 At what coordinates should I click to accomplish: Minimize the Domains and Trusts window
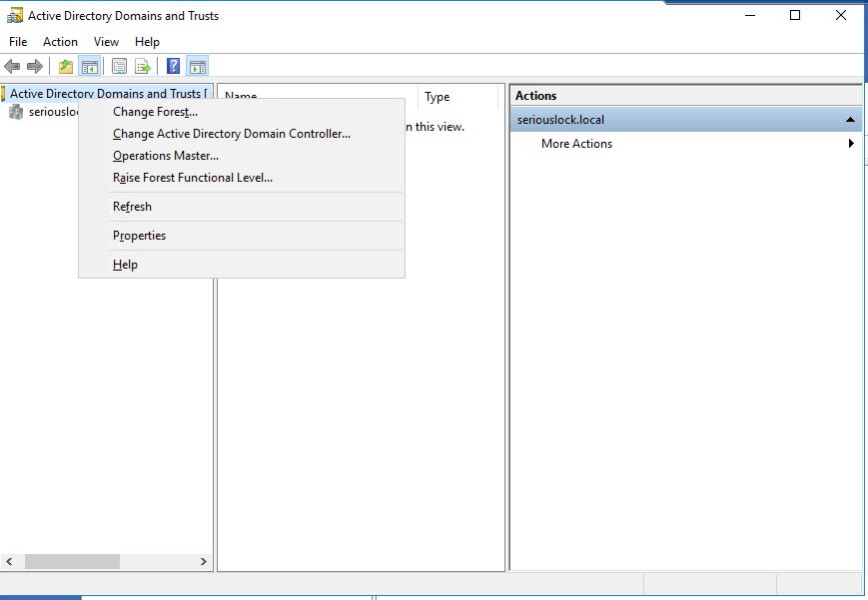point(750,16)
